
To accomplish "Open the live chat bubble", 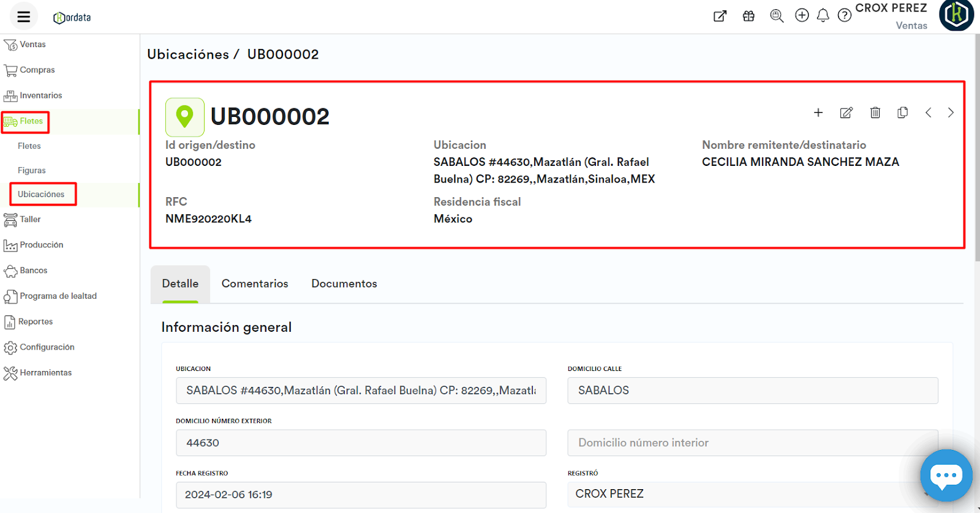I will coord(946,476).
